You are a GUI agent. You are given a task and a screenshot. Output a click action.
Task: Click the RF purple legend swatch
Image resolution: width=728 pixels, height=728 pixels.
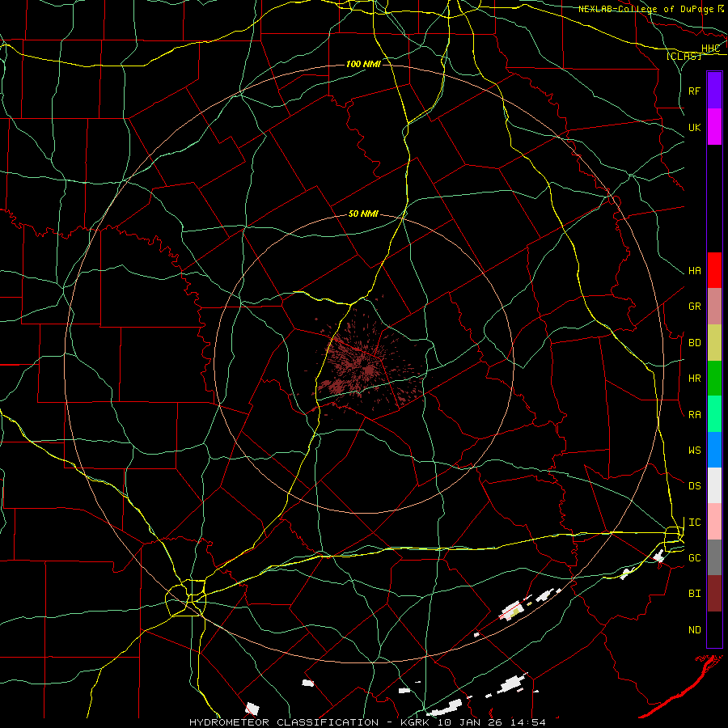tap(714, 90)
